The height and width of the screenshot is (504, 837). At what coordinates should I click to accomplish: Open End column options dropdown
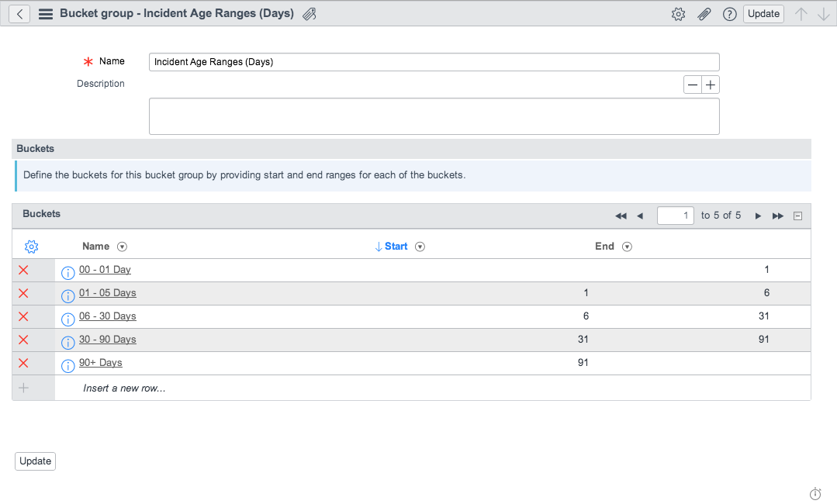pyautogui.click(x=628, y=247)
